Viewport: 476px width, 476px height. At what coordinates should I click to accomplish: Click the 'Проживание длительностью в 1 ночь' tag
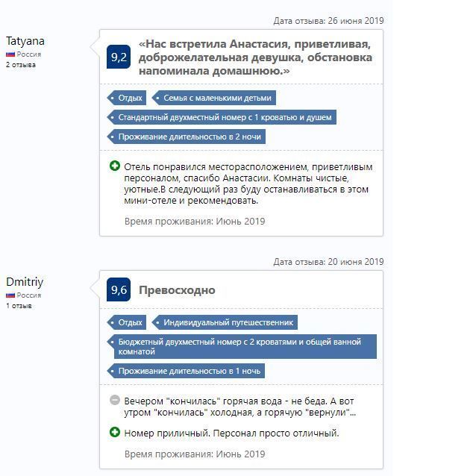point(186,371)
